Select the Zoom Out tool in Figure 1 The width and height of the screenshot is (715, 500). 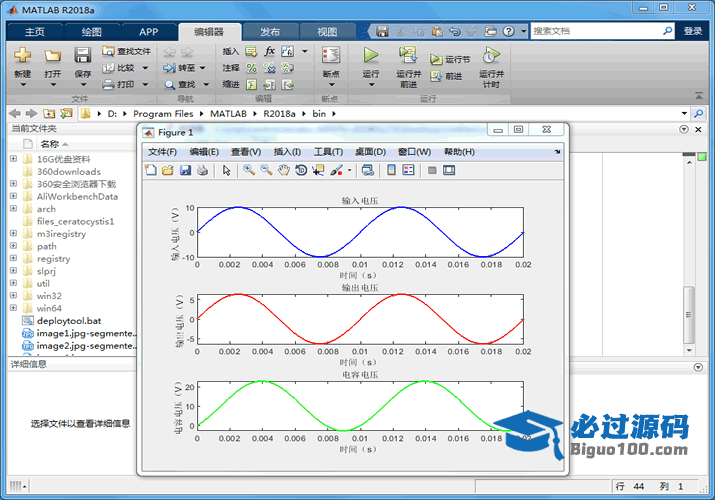click(x=266, y=170)
